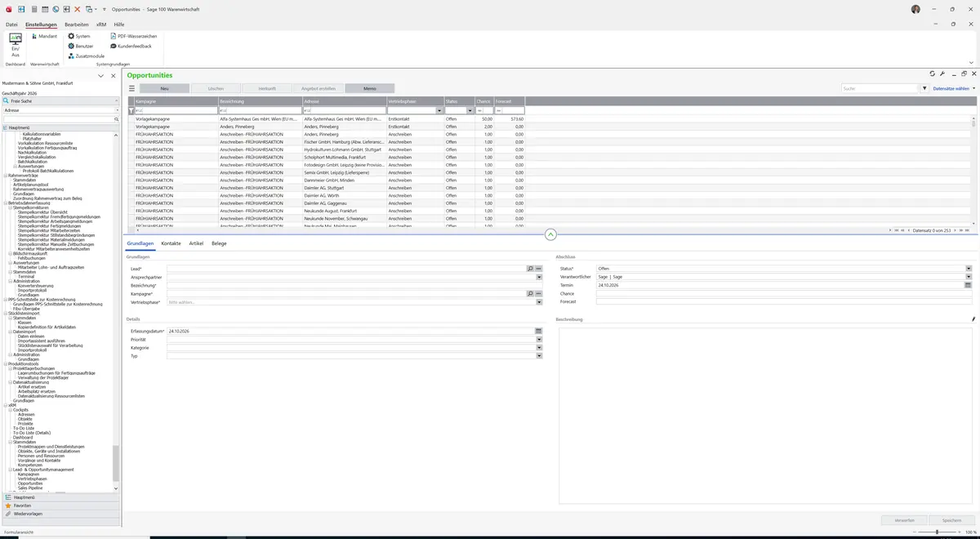
Task: Click the filter funnel icon in grid
Action: [131, 110]
